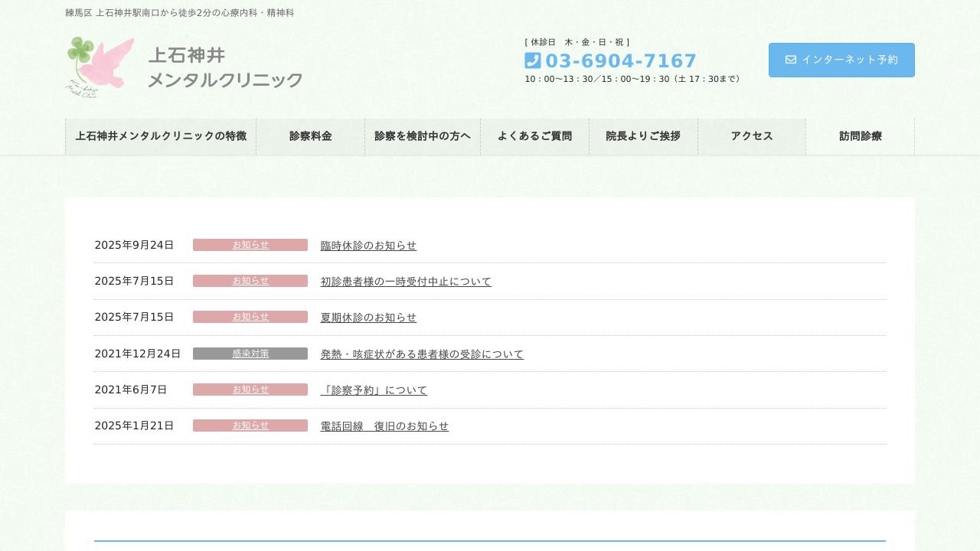Open the 訪問診療 menu item
The height and width of the screenshot is (551, 980).
coord(860,136)
